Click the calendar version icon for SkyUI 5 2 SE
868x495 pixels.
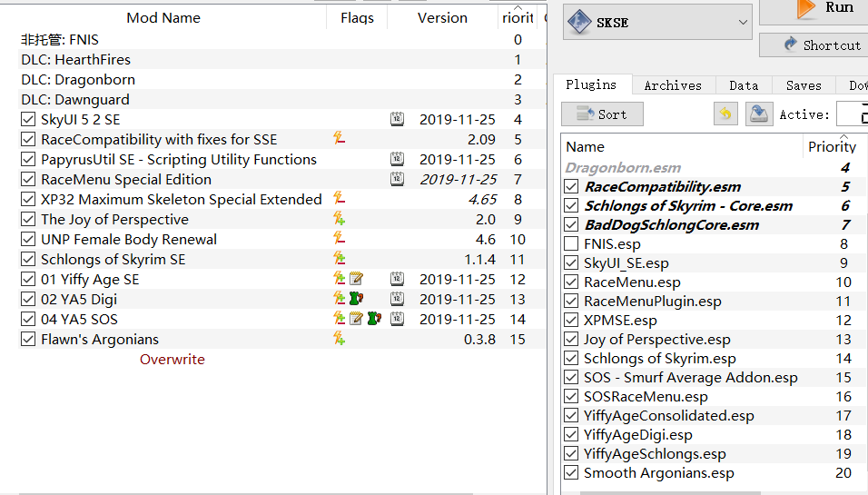point(397,119)
